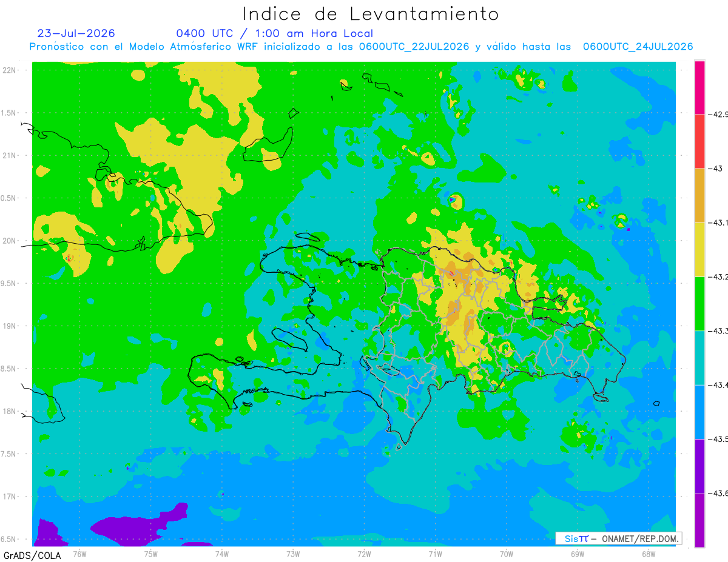This screenshot has height=562, width=728.
Task: Click the color scale value "-43.1"
Action: 718,223
